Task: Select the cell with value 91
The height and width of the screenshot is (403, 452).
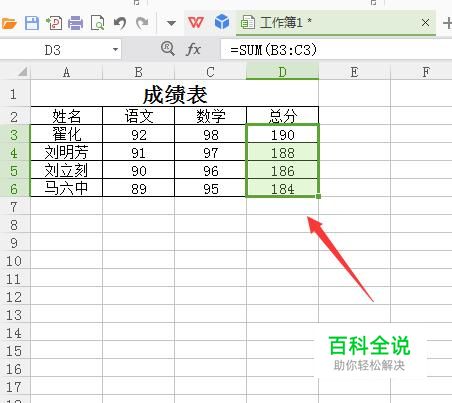Action: 138,152
